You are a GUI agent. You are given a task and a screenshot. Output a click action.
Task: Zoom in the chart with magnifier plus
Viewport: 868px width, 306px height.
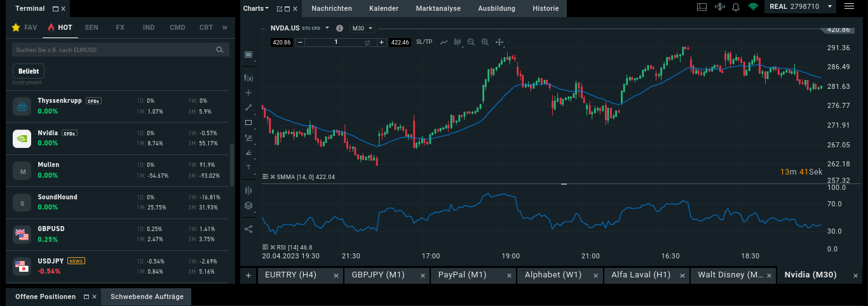pyautogui.click(x=485, y=42)
